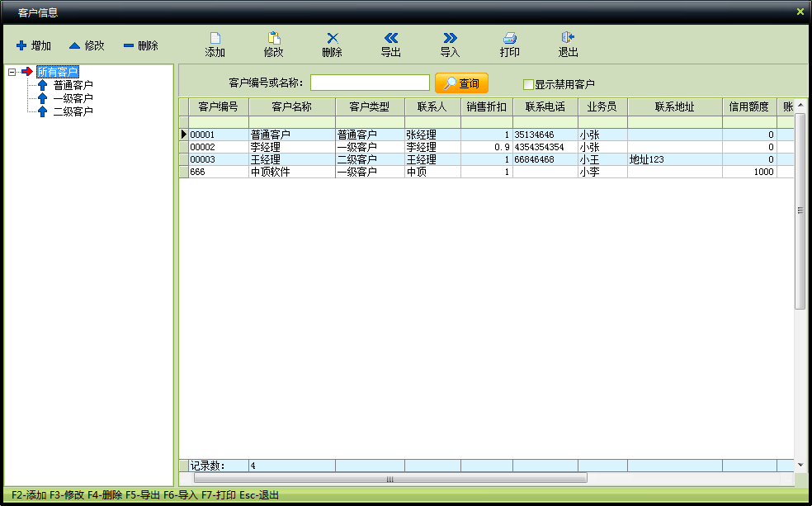Enable the 显示禁用客户 checkbox
The image size is (812, 506).
[529, 84]
